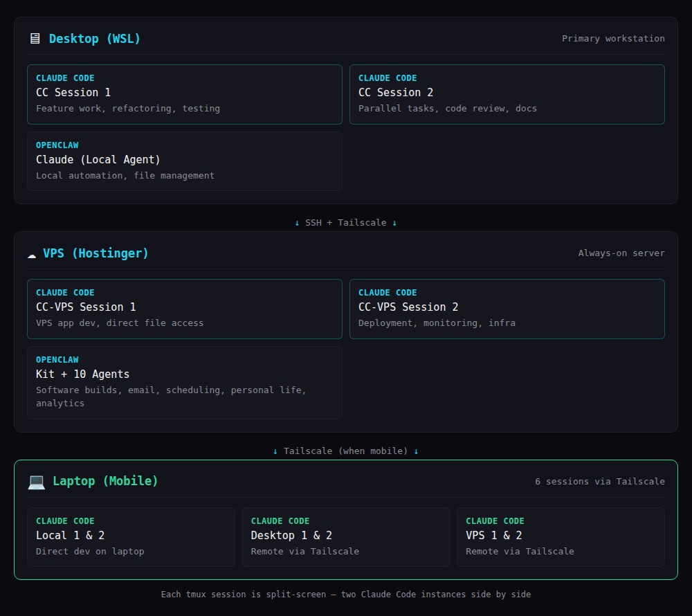The width and height of the screenshot is (692, 616).
Task: Select the CLAUDE CODE badge on Desktop 1 & 2
Action: coord(280,520)
